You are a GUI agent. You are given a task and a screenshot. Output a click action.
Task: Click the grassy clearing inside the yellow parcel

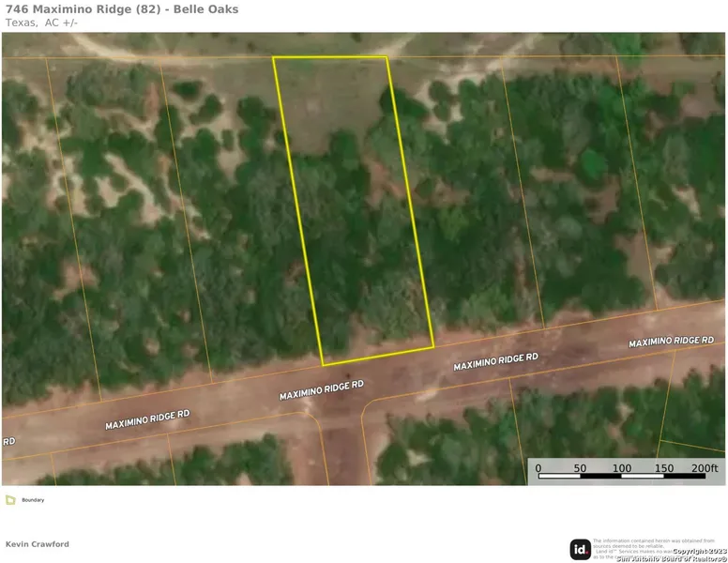[x=328, y=103]
